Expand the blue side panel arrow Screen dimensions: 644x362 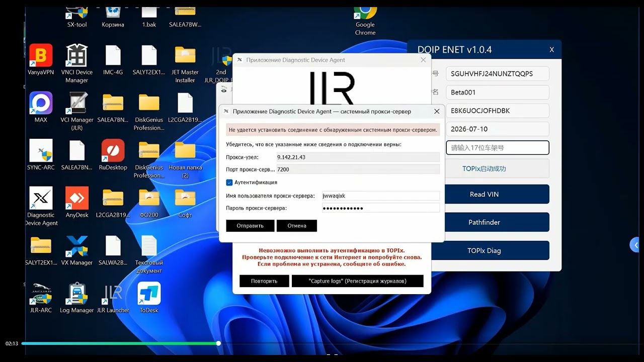coord(635,245)
